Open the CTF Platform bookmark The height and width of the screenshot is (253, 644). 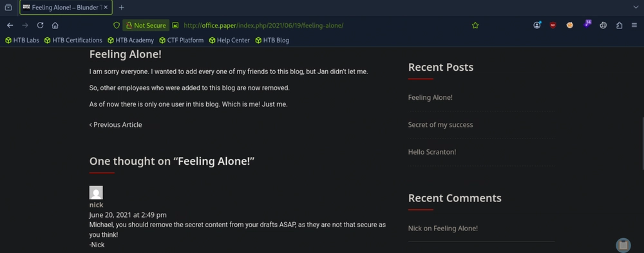point(181,41)
